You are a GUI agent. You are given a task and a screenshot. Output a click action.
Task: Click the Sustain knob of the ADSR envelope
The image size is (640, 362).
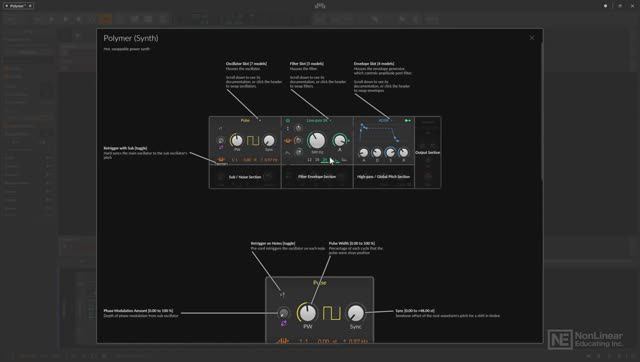390,153
